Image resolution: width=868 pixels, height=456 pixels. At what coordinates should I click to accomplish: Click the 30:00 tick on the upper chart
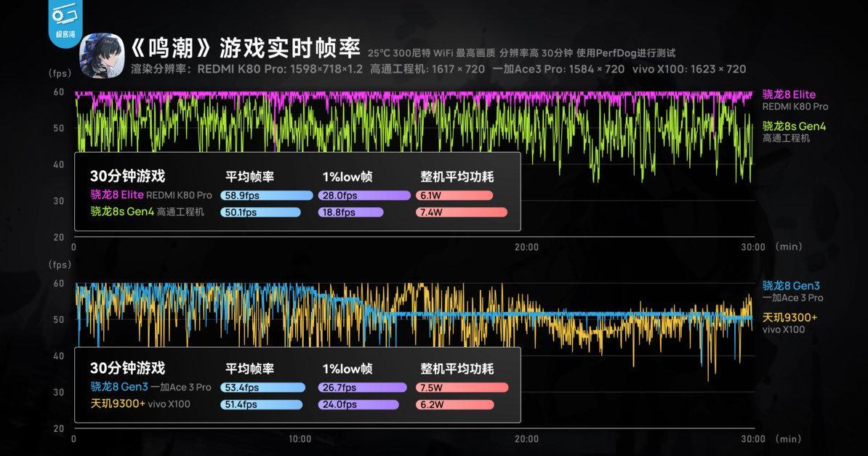[x=753, y=247]
